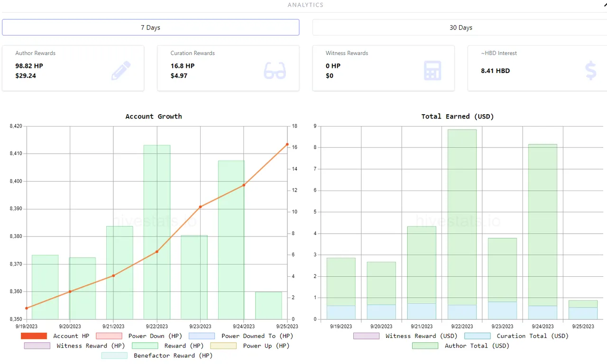Click the Curation Rewards card title
607x364 pixels.
(x=193, y=53)
